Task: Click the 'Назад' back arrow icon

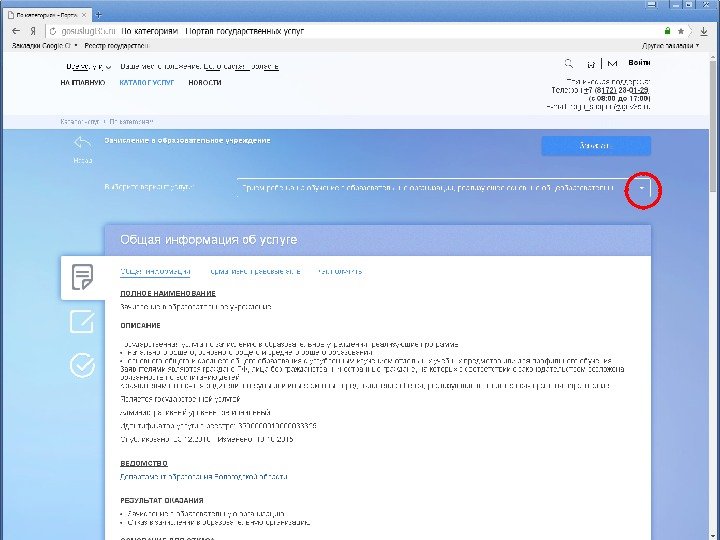Action: (x=82, y=143)
